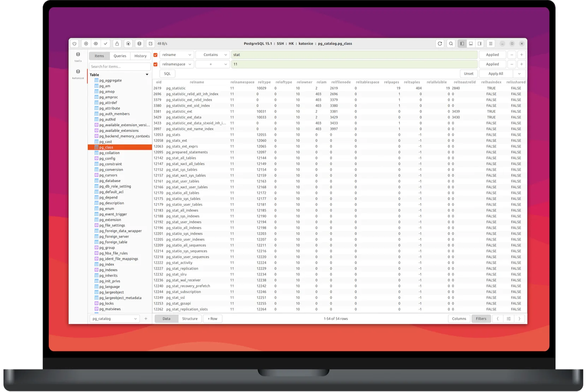The image size is (586, 392).
Task: Remove the relname filter with minus button
Action: 512,55
